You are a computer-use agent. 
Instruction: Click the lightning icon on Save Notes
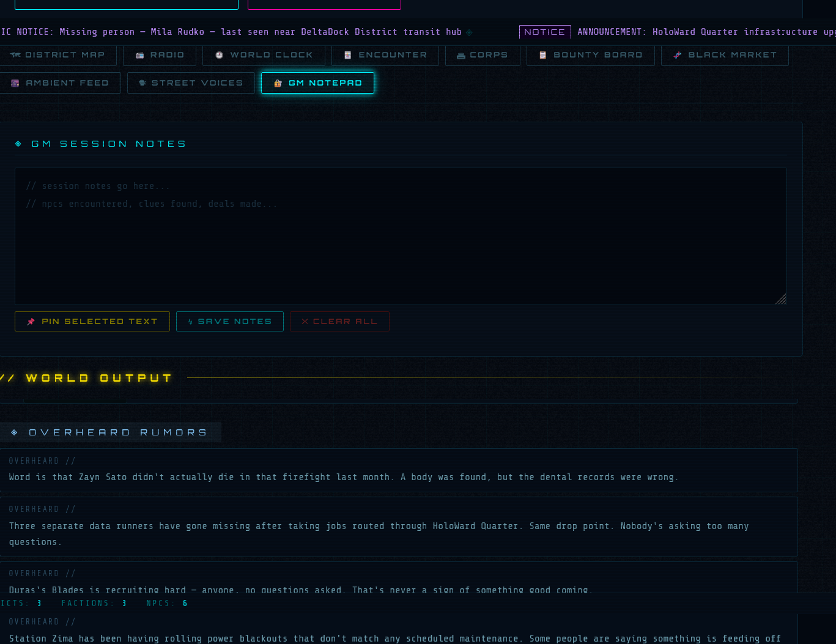coord(190,322)
